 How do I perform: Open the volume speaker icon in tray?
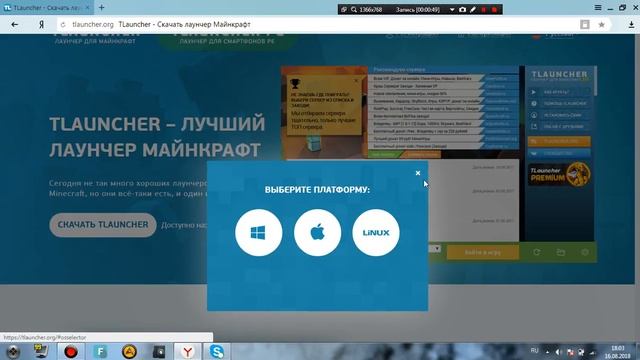[559, 352]
